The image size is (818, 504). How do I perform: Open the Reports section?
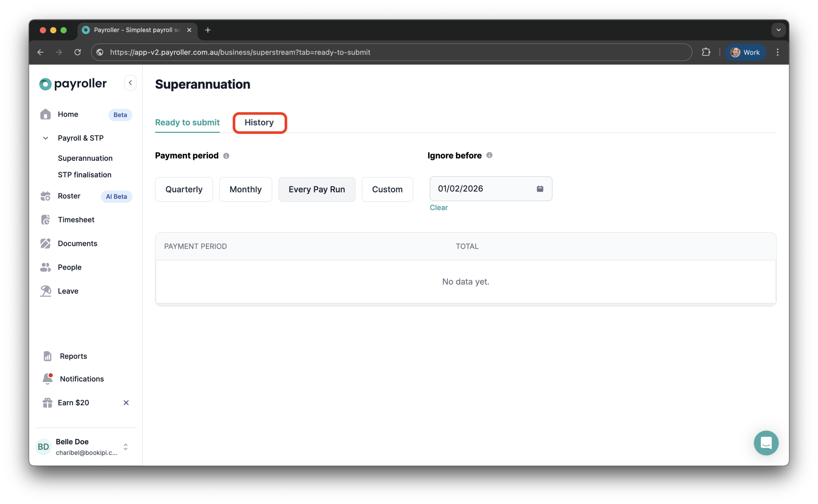click(x=73, y=356)
